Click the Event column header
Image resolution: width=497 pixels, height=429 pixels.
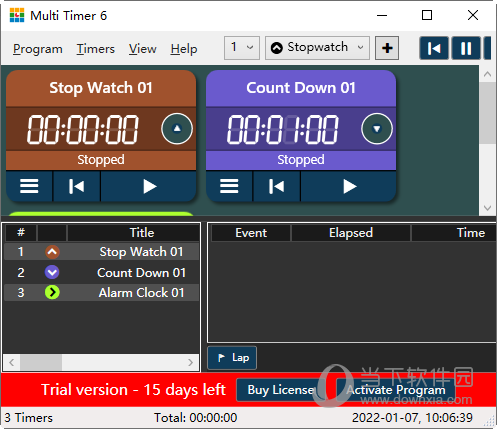(x=251, y=233)
